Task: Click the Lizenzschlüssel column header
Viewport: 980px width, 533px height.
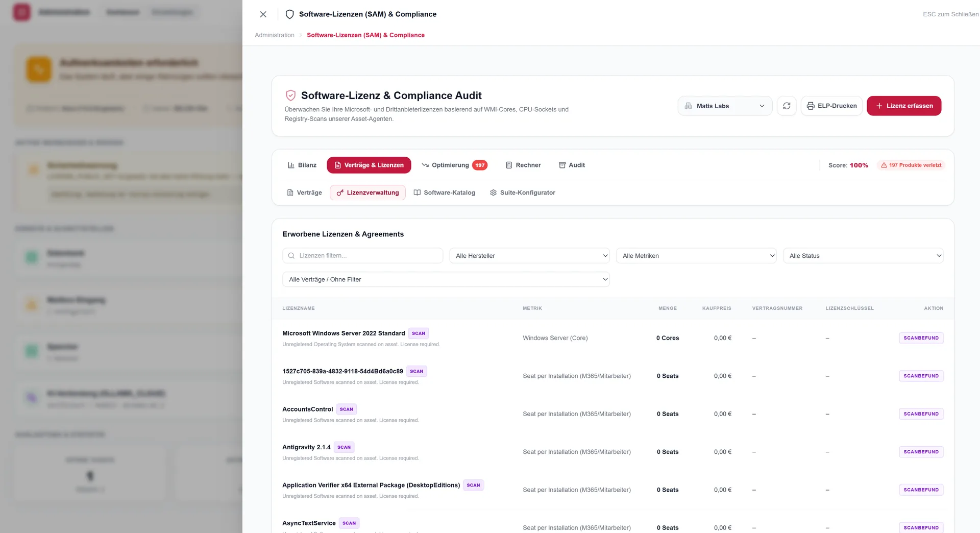Action: [850, 308]
